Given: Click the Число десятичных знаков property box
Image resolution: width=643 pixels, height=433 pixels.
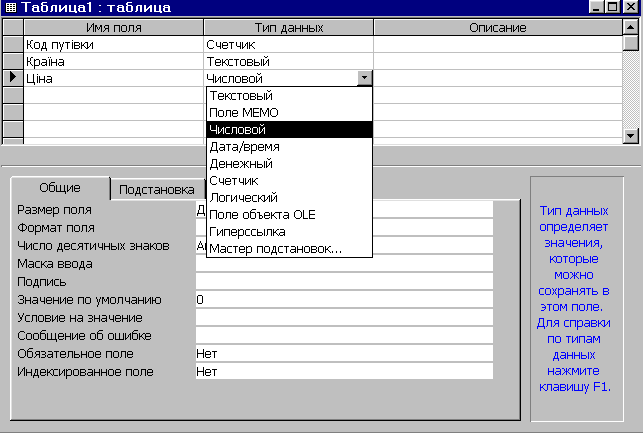Looking at the screenshot, I should (344, 246).
